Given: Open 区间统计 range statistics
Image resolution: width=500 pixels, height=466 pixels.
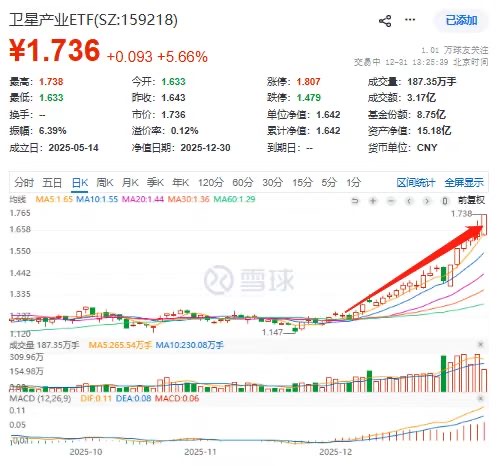Looking at the screenshot, I should click(x=416, y=183).
